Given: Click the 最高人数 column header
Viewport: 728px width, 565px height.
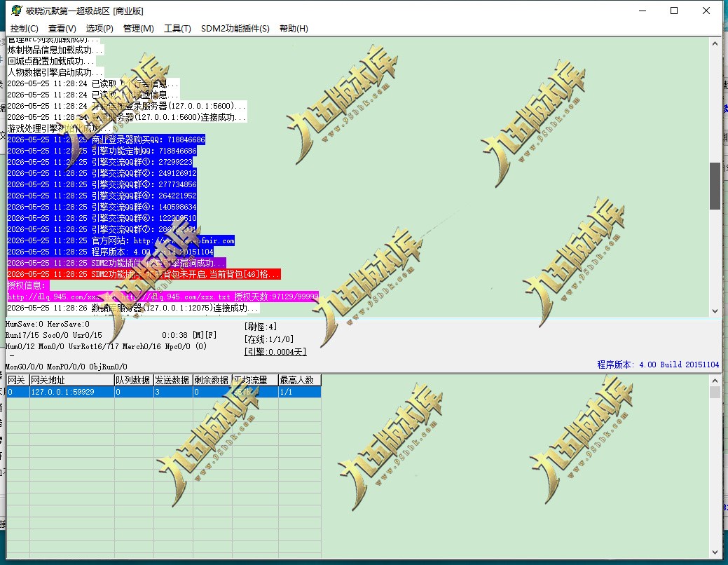Looking at the screenshot, I should coord(299,380).
